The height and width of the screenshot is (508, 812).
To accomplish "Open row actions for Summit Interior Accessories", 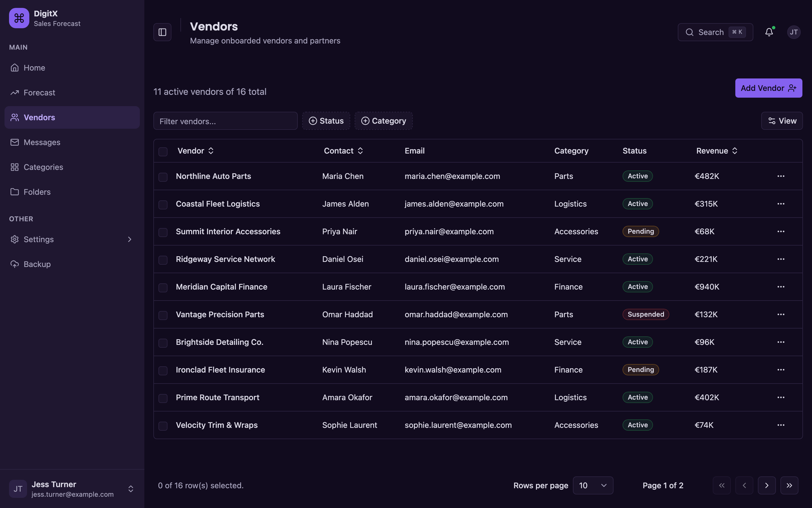I will point(781,231).
